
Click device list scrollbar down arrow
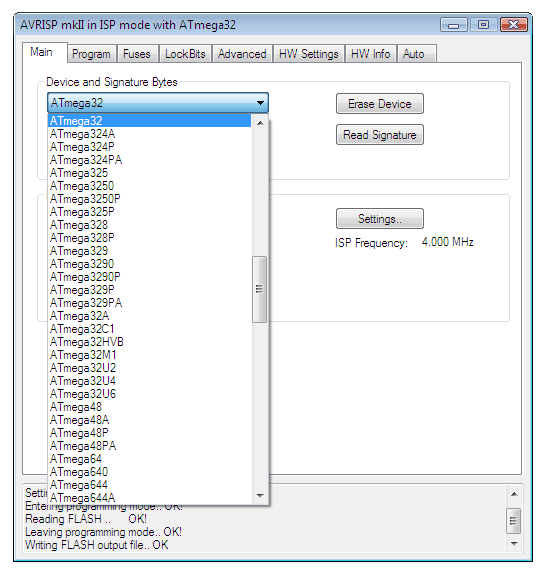coord(260,496)
